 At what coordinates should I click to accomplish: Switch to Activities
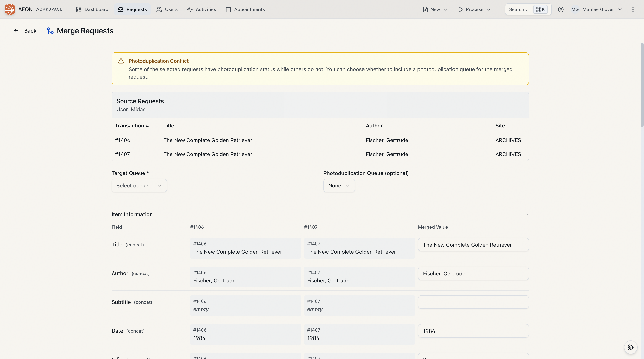(202, 9)
